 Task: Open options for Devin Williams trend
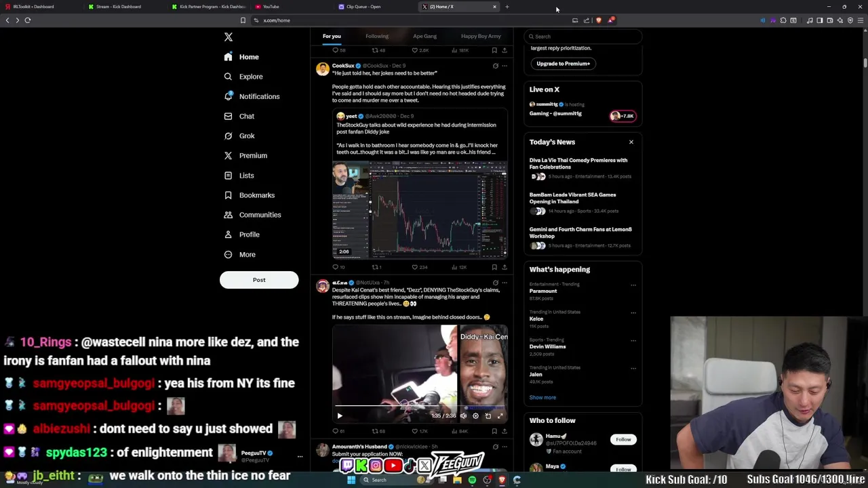[x=633, y=340]
